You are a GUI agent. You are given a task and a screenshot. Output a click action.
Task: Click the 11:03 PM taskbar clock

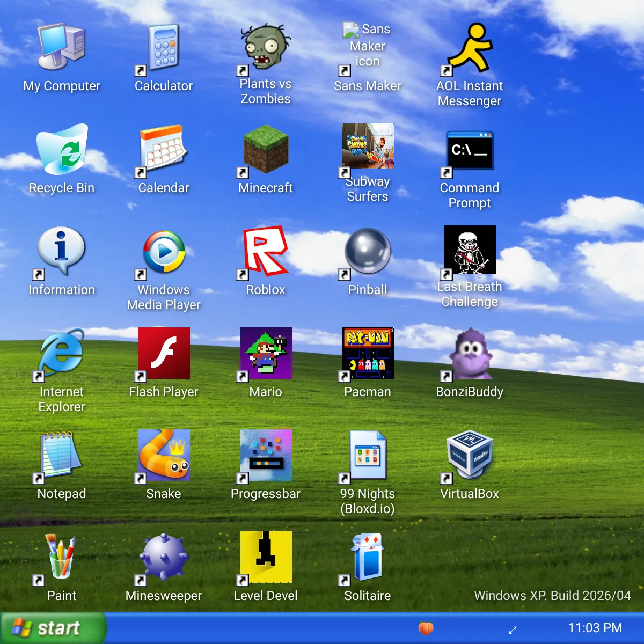click(x=595, y=628)
